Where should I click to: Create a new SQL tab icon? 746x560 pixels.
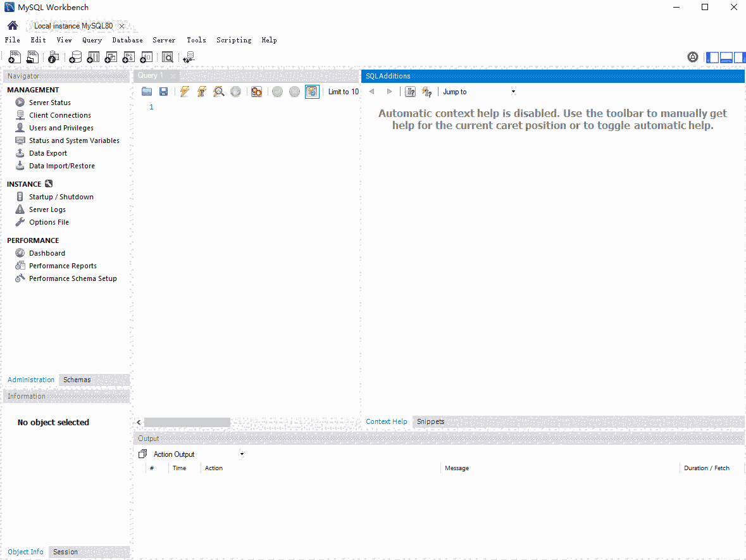[x=14, y=58]
